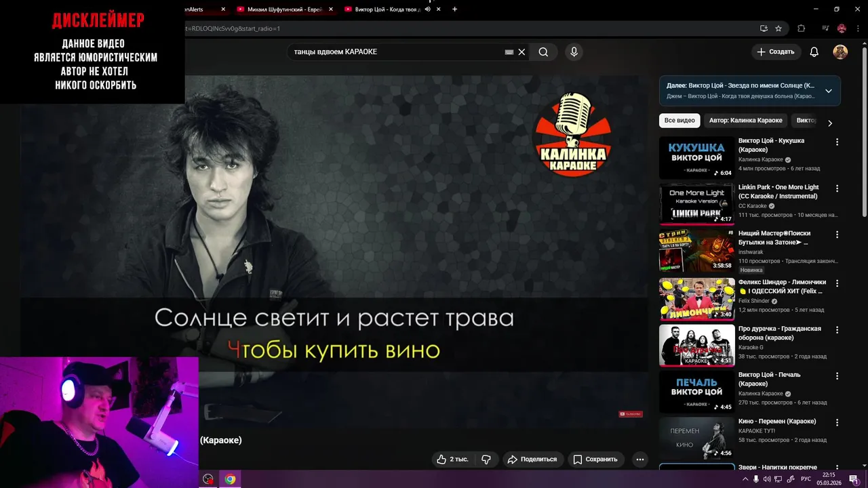Viewport: 868px width, 488px height.
Task: Open the browser extensions puzzle icon
Action: point(801,28)
